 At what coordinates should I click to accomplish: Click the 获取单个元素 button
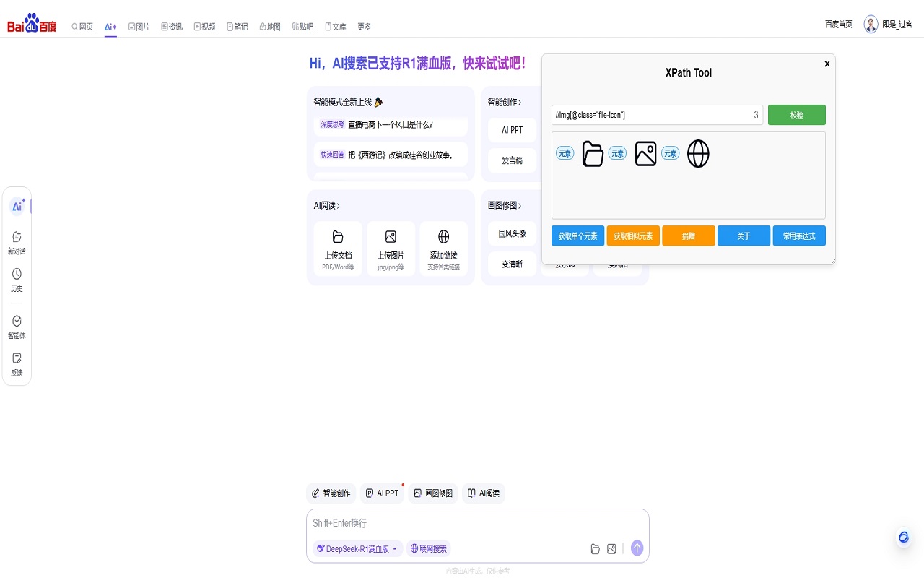(577, 236)
